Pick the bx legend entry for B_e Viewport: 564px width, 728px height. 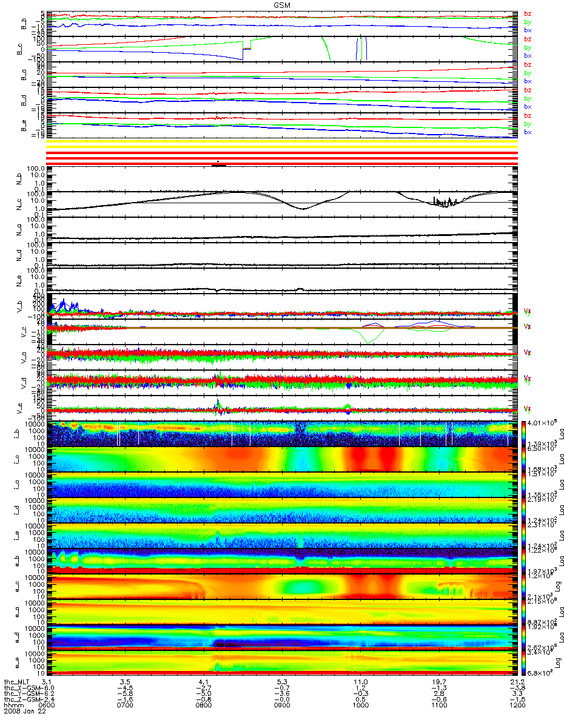(527, 132)
